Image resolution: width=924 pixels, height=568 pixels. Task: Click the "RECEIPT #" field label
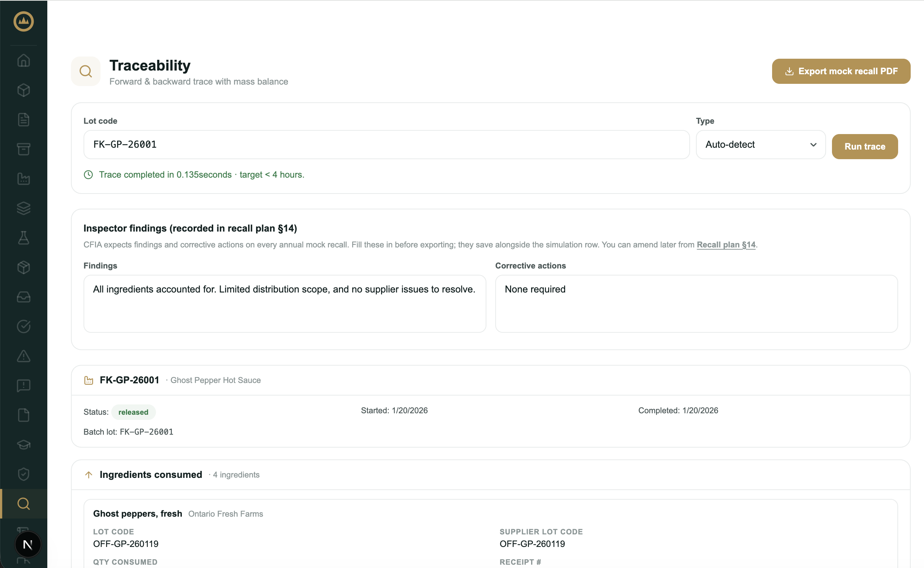(x=520, y=562)
